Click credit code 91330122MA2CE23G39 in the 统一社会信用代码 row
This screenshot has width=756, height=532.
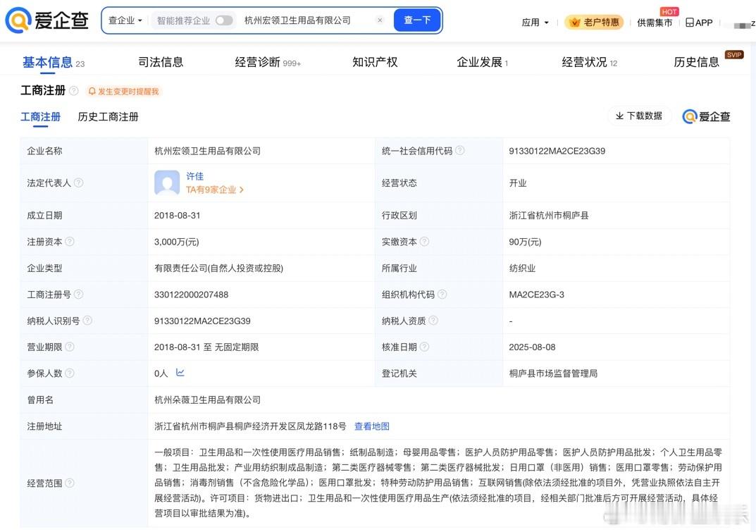point(557,151)
